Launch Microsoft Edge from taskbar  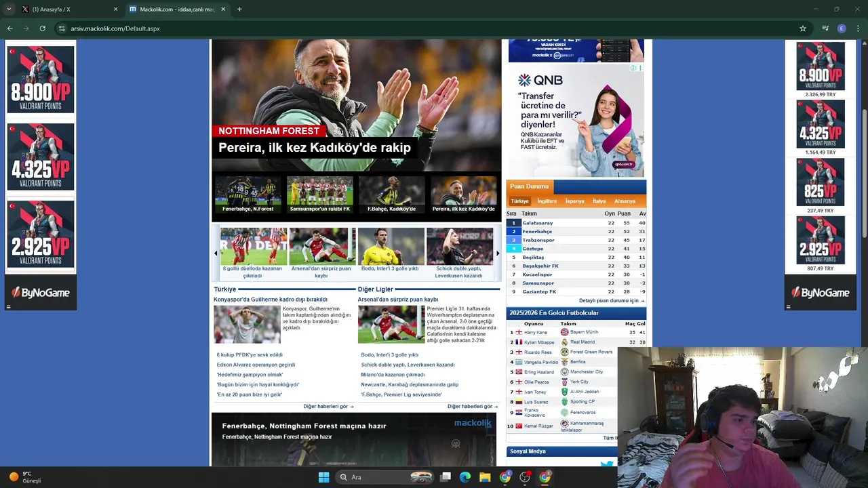pyautogui.click(x=465, y=477)
